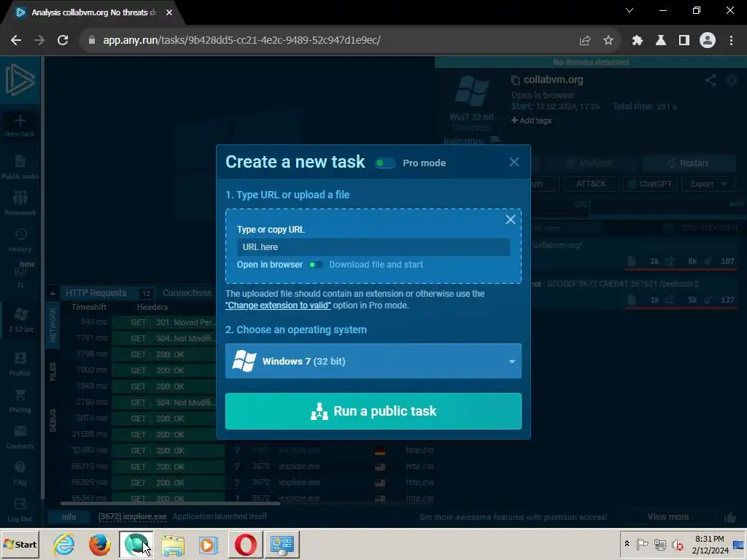
Task: Open the ChatGPT button
Action: click(650, 184)
